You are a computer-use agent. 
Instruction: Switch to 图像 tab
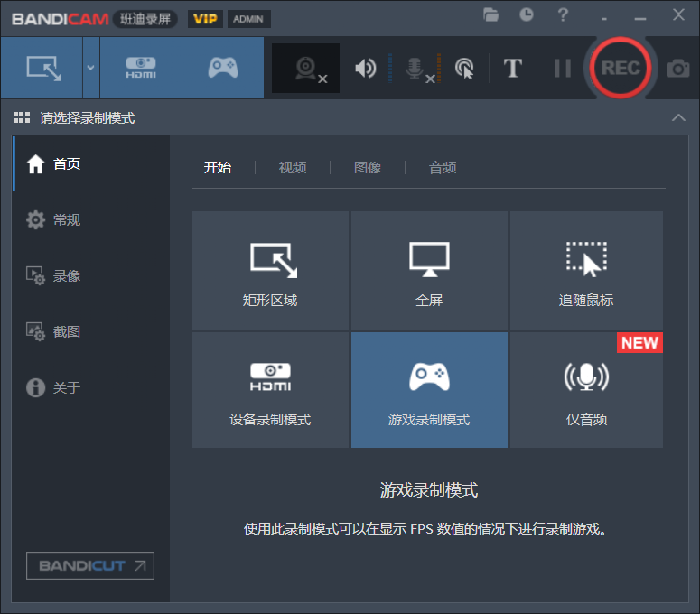tap(368, 167)
